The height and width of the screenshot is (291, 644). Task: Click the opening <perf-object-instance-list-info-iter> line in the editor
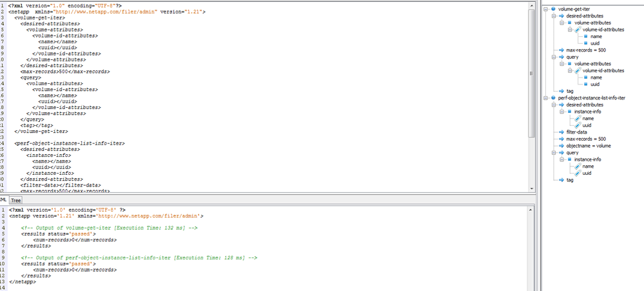tap(70, 143)
